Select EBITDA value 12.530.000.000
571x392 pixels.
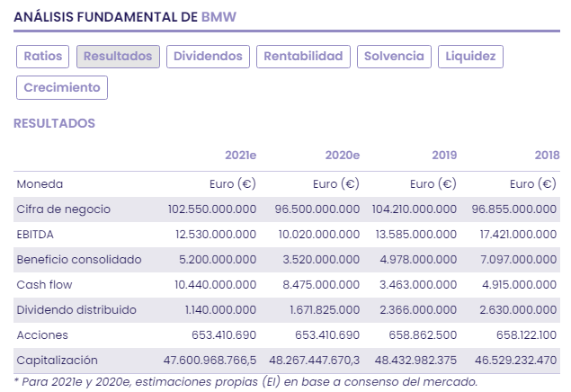pyautogui.click(x=216, y=235)
